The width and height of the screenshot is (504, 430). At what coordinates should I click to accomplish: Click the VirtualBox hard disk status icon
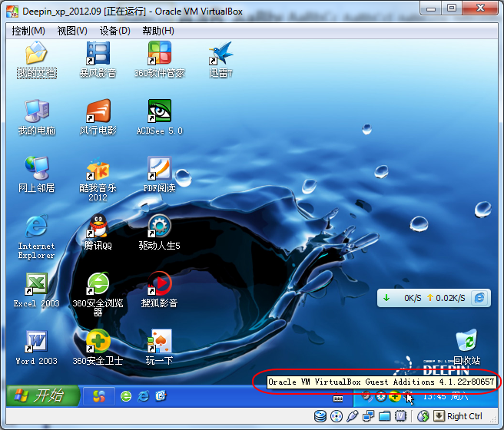pyautogui.click(x=319, y=416)
